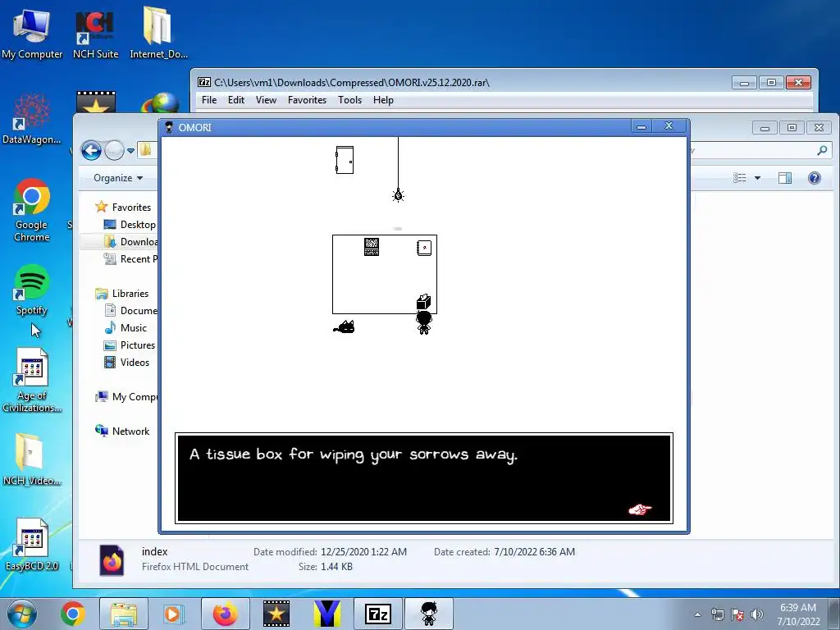Select Documents library in navigation pane
The image size is (840, 630).
coord(130,311)
